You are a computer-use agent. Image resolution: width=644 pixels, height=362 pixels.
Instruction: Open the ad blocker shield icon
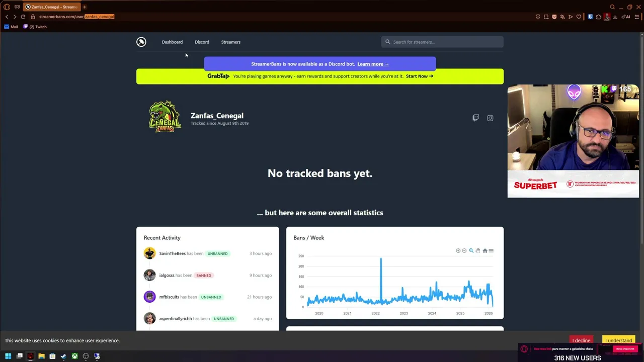pyautogui.click(x=554, y=17)
